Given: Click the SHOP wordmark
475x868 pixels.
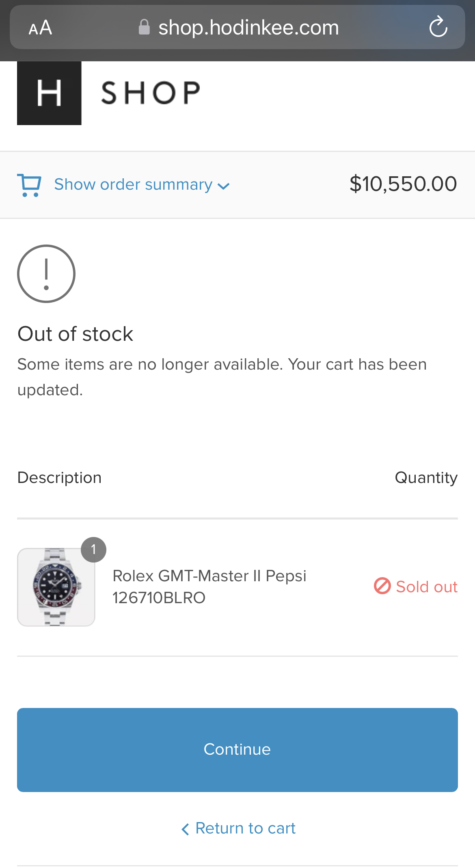Looking at the screenshot, I should [151, 93].
